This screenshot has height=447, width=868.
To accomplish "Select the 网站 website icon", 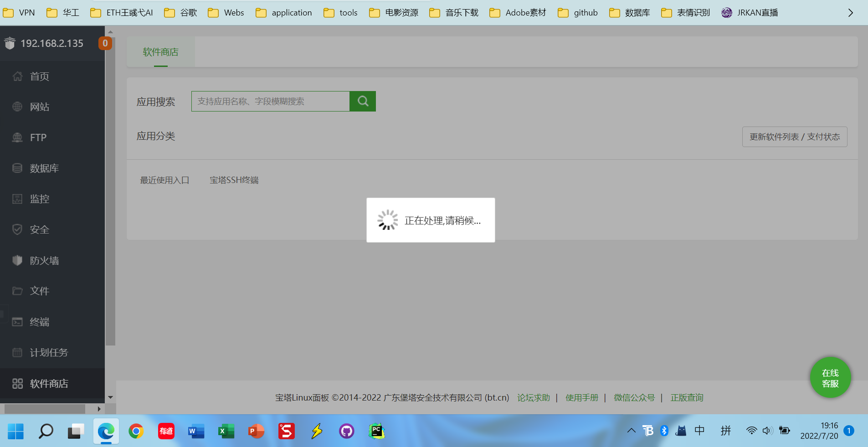I will (x=17, y=107).
